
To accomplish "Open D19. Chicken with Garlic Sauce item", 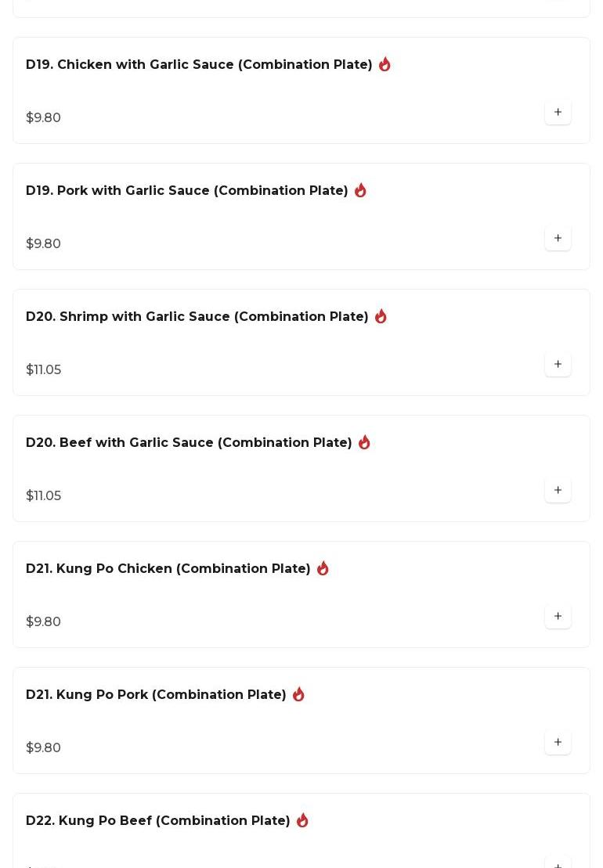I will point(199,65).
